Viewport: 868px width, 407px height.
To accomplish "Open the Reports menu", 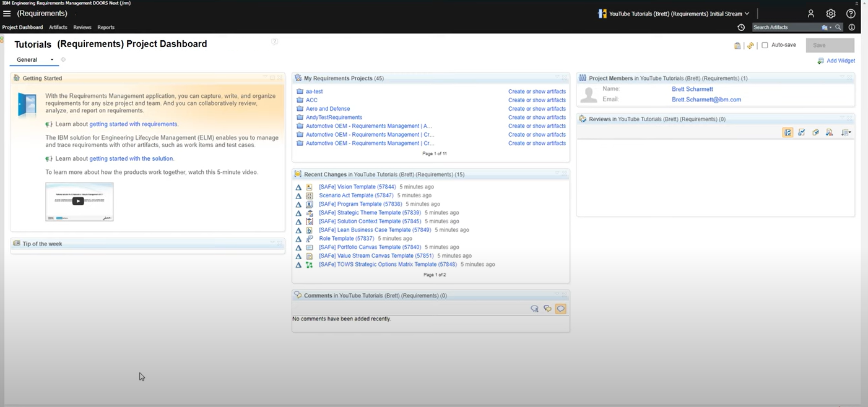I will point(106,27).
